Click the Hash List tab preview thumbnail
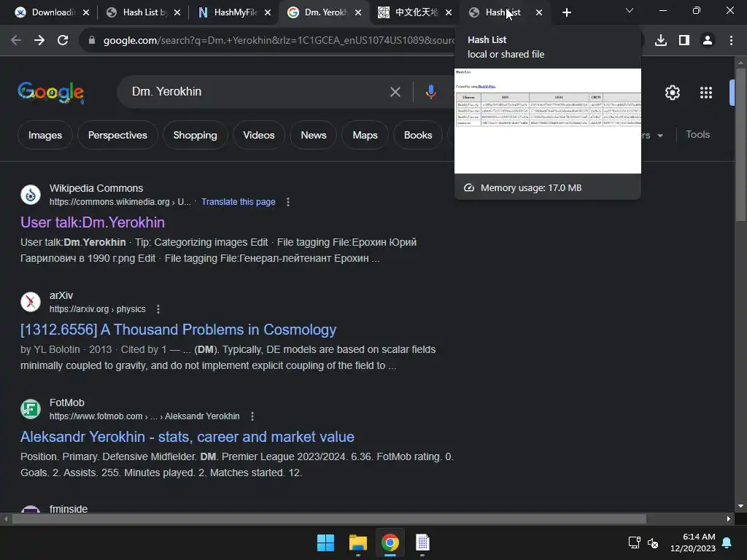 click(548, 121)
